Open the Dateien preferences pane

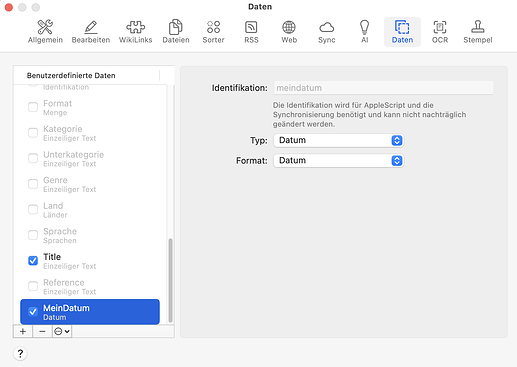point(176,32)
